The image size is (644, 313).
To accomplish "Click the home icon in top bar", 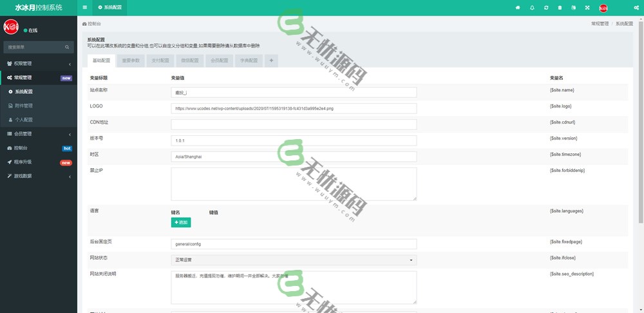I will 518,8.
